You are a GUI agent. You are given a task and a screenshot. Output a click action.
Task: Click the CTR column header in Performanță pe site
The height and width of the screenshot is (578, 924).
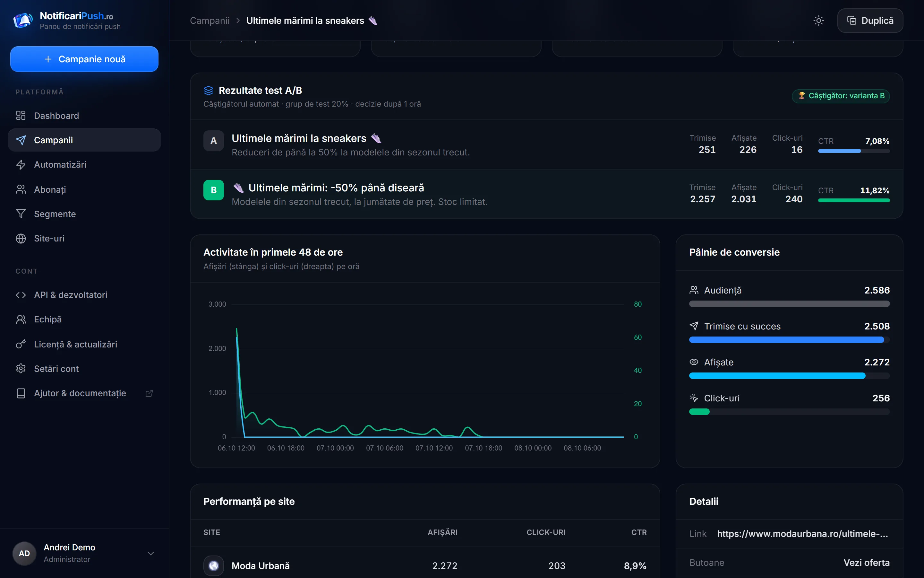[639, 532]
